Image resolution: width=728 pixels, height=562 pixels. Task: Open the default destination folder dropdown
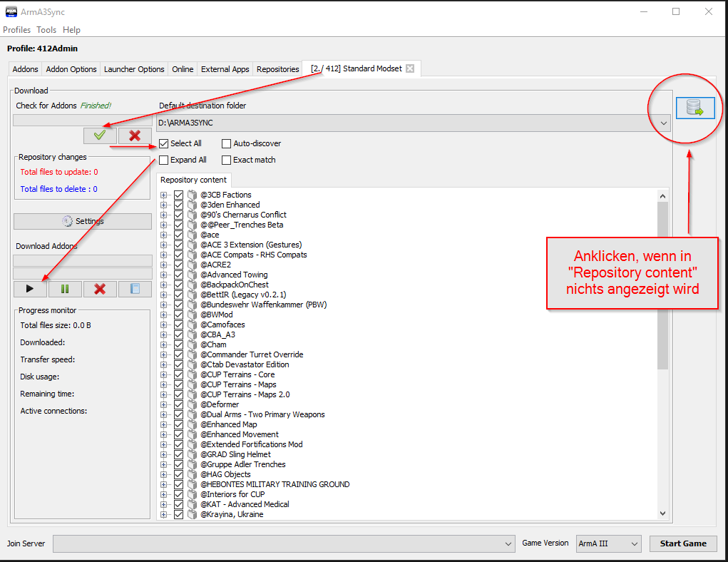tap(664, 123)
